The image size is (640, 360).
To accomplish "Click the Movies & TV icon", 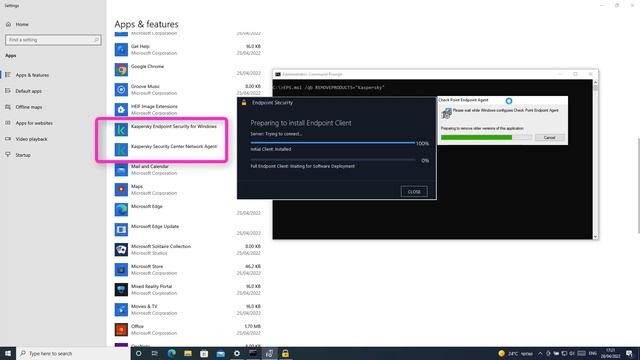I will point(121,309).
